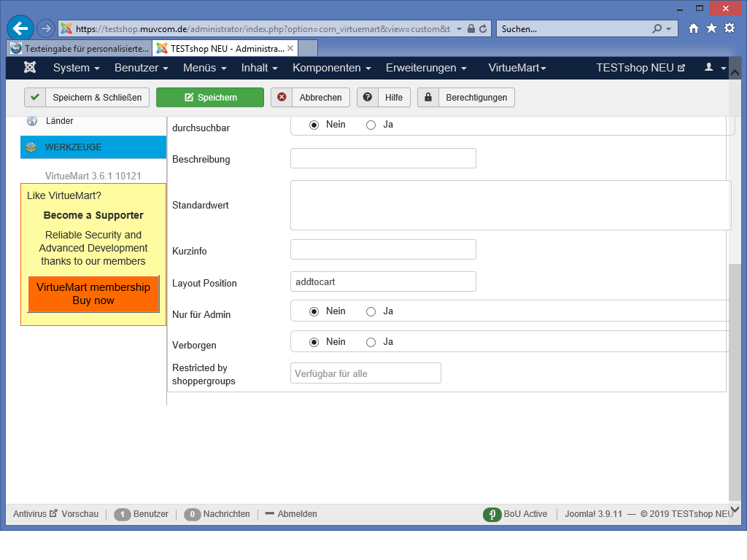The height and width of the screenshot is (560, 747).
Task: Click the refresh icon in address bar
Action: point(483,29)
